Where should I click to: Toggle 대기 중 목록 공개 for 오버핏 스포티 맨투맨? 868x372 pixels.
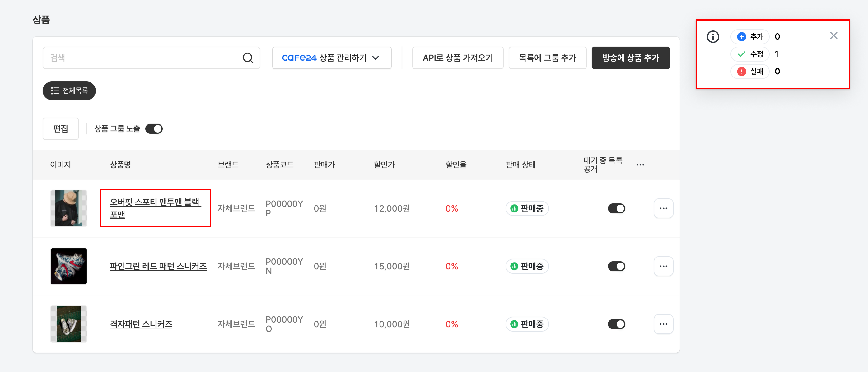pos(616,208)
